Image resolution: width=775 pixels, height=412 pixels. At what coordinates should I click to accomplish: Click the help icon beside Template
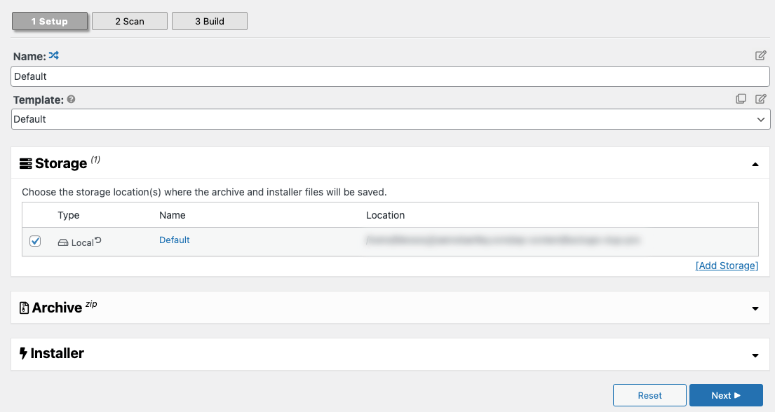(x=71, y=100)
